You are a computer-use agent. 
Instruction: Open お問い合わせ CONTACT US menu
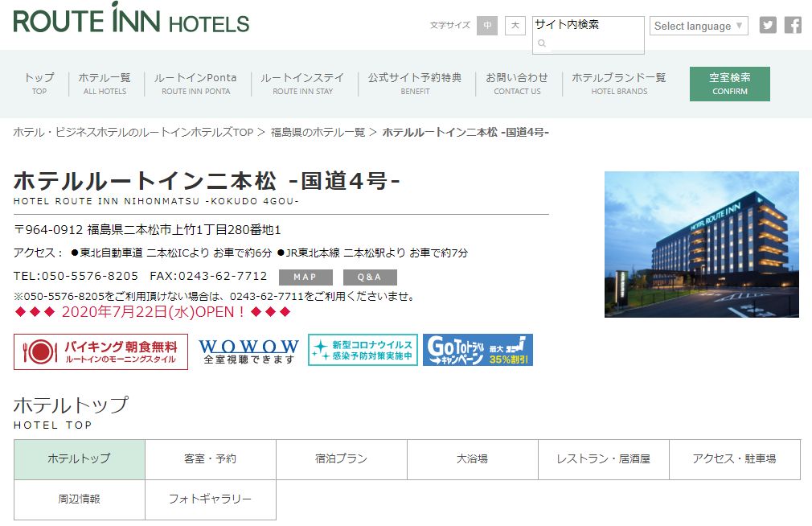click(517, 84)
